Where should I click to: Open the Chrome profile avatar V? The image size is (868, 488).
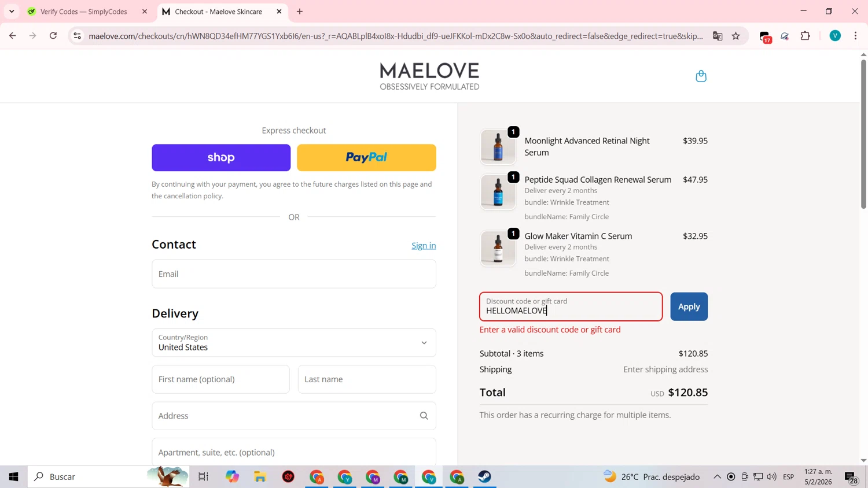pyautogui.click(x=835, y=36)
